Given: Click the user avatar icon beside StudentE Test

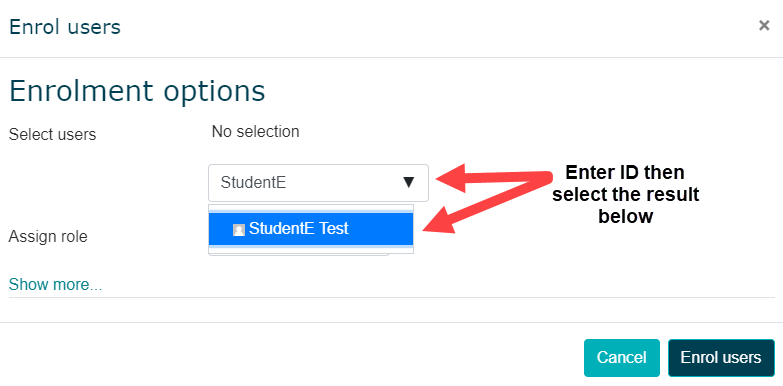Looking at the screenshot, I should pos(239,230).
